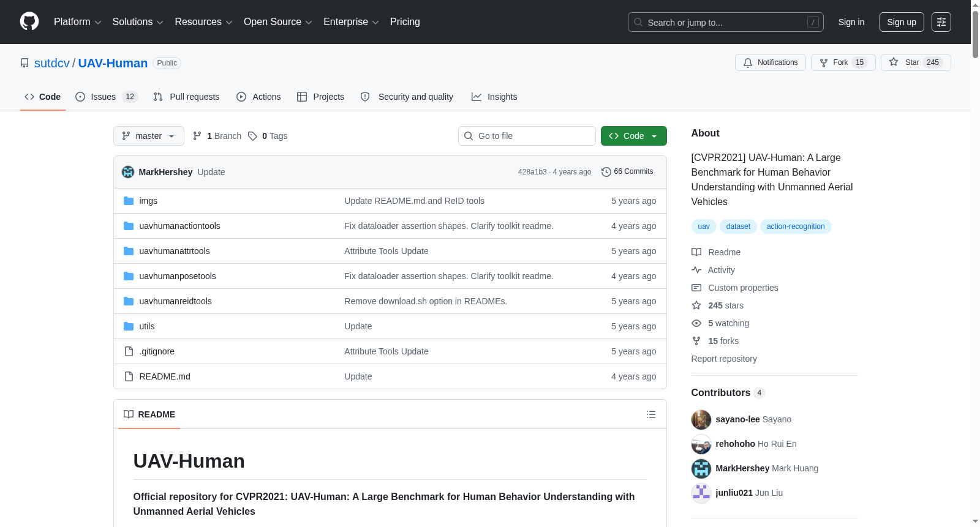Click the fork icon next to 15 forks
980x527 pixels.
pos(696,341)
